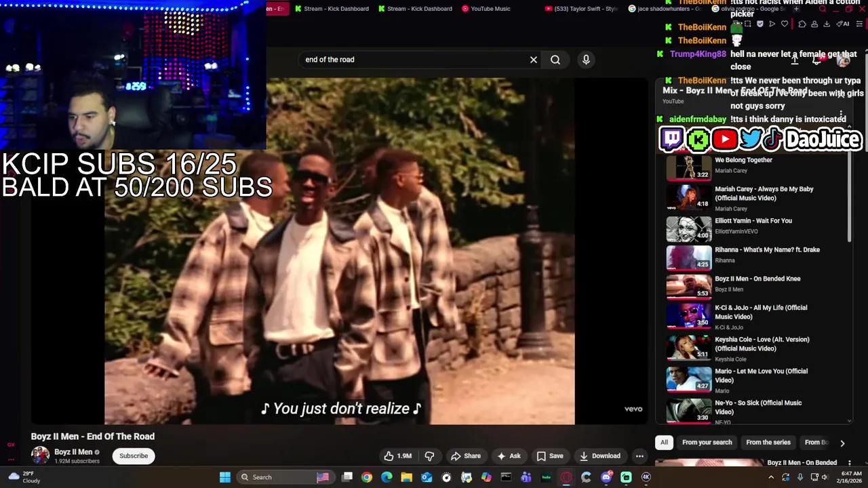The height and width of the screenshot is (488, 868).
Task: Open the browser AI assistant button
Action: click(843, 24)
